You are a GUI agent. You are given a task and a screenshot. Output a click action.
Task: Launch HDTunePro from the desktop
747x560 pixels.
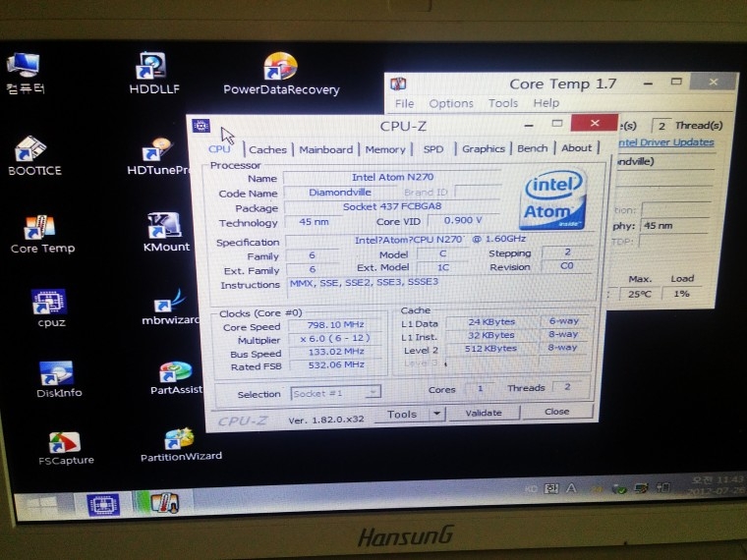click(157, 156)
